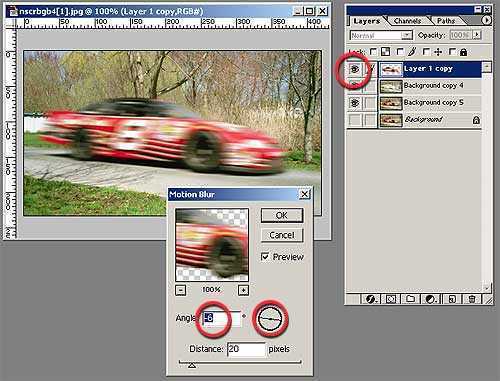The image size is (500, 381).
Task: Click the zoom in plus button in Motion Blur
Action: (244, 290)
